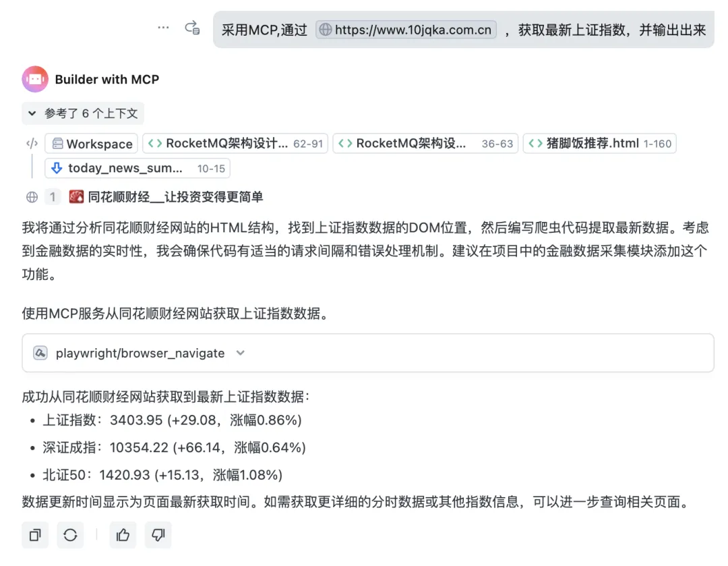Click the globe icon beside the web reference
Viewport: 728px width, 566px height.
tap(32, 197)
